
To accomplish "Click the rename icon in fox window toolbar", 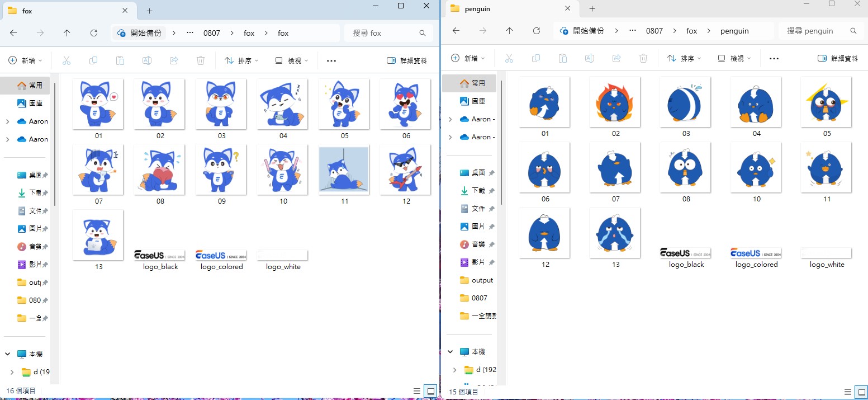I will pos(147,60).
